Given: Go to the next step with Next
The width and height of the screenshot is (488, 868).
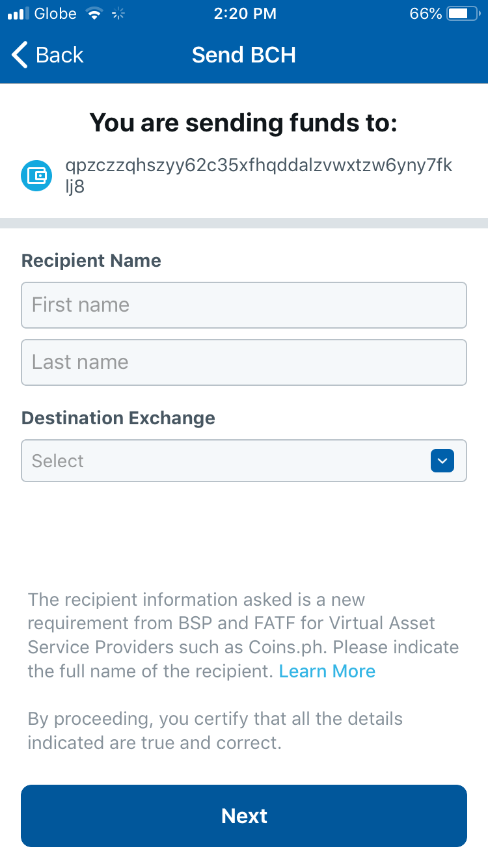Looking at the screenshot, I should (244, 816).
